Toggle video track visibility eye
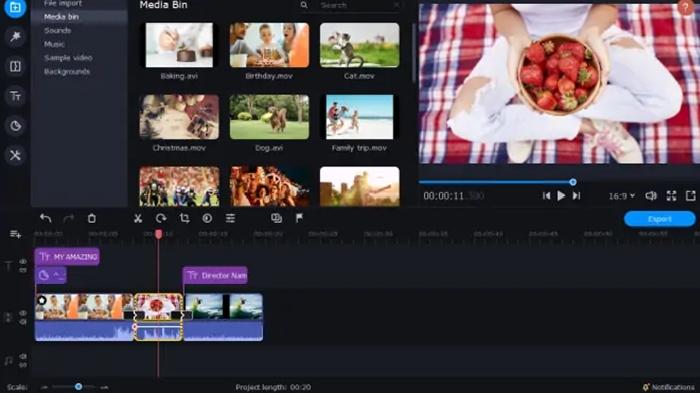The image size is (700, 393). click(x=23, y=314)
